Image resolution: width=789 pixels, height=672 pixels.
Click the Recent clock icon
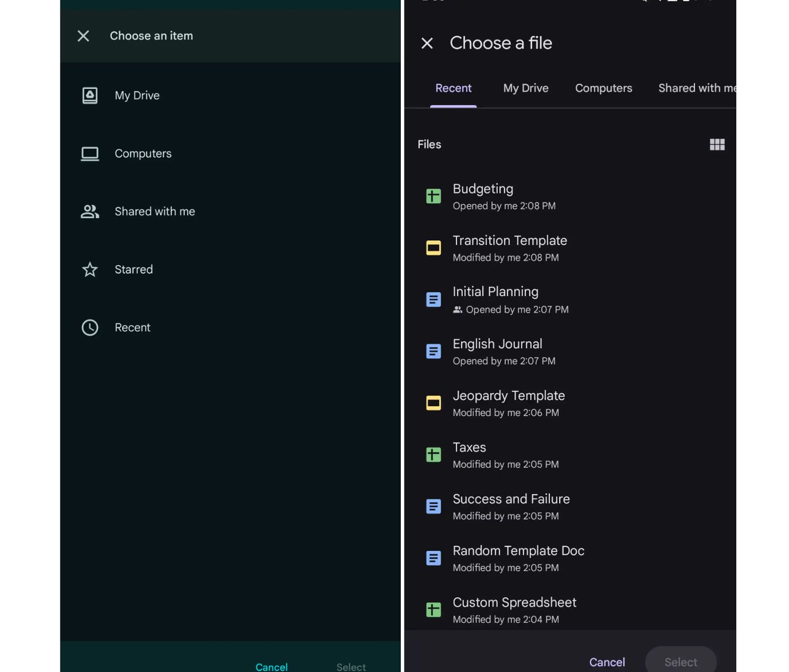90,327
